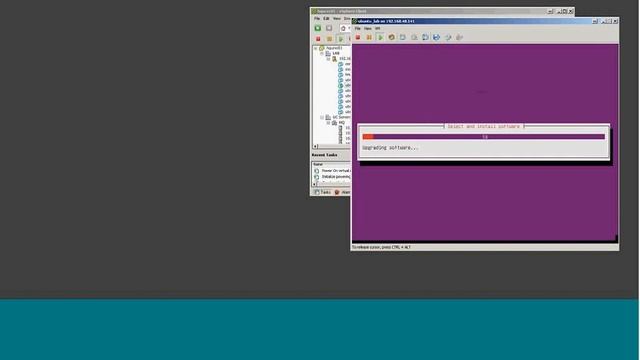Switch to the Tasks tab at bottom
640x360 pixels.
coord(322,192)
